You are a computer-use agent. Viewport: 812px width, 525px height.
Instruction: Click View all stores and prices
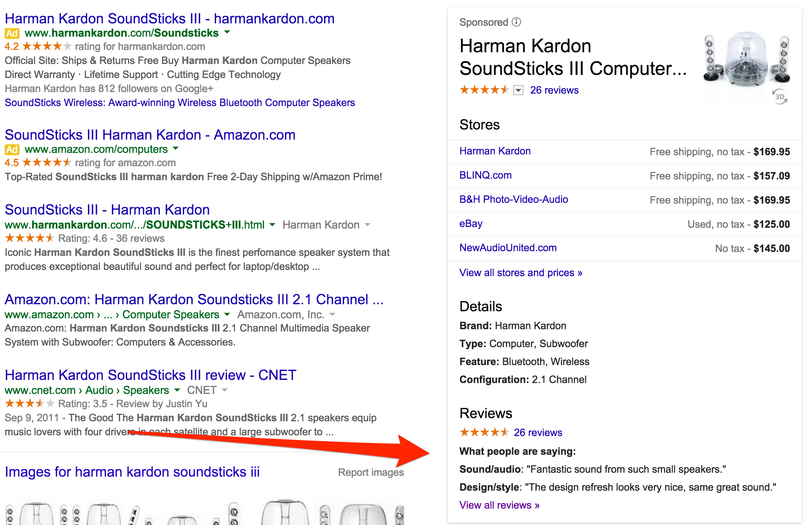coord(520,273)
